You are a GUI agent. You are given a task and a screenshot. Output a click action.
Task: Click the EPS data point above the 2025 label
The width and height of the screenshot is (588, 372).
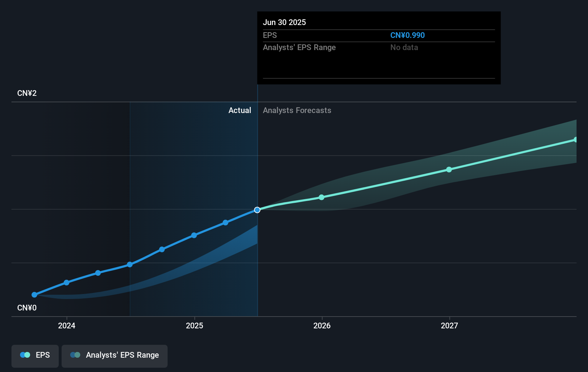coord(194,235)
